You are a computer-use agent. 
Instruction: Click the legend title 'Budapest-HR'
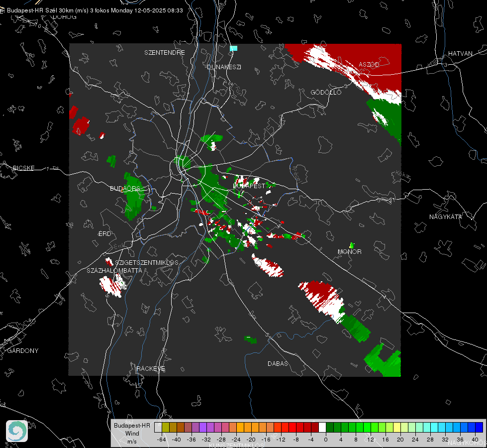[132, 425]
